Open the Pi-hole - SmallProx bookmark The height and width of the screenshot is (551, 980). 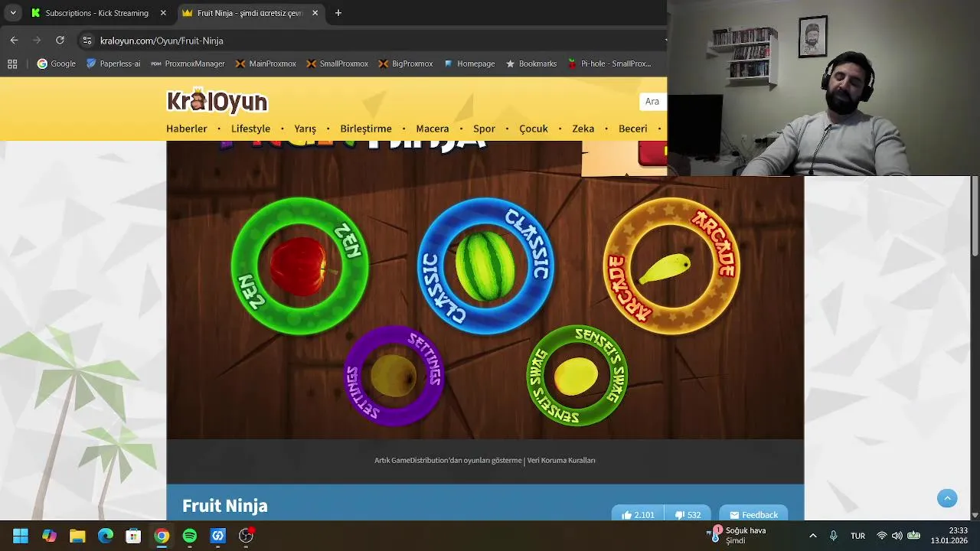(x=609, y=64)
